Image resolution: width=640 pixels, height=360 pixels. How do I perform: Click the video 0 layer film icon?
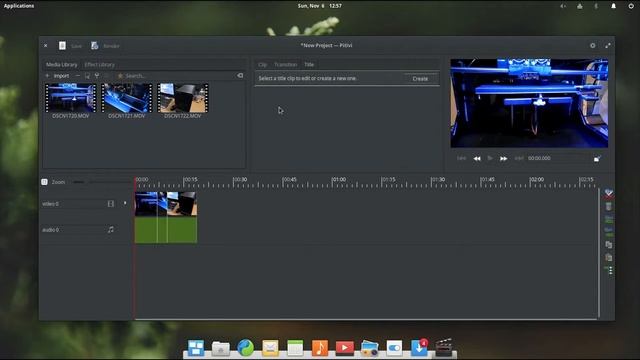click(x=111, y=203)
